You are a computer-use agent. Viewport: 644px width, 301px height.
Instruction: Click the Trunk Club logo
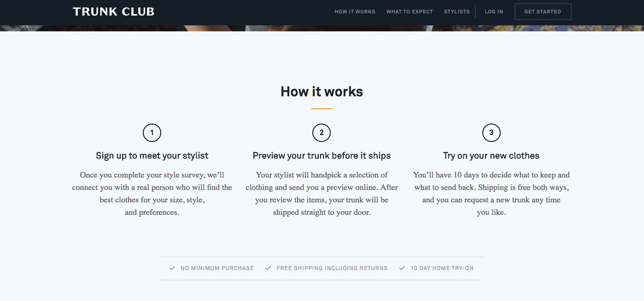point(113,12)
